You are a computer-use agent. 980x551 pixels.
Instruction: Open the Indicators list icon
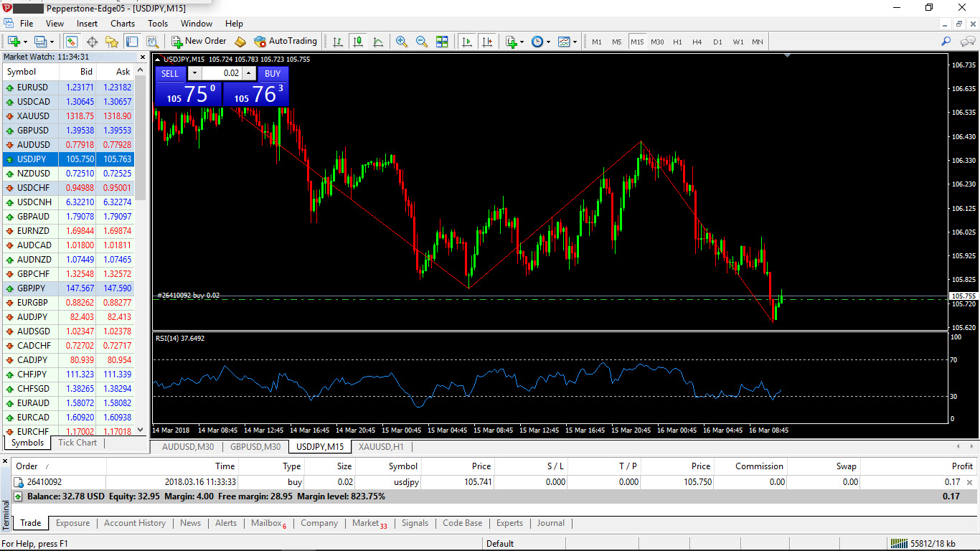511,42
